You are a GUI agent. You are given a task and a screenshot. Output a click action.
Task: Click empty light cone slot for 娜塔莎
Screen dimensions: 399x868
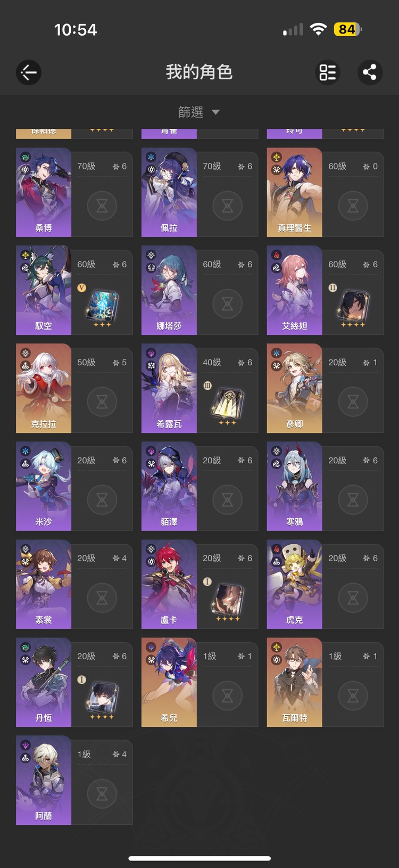[228, 304]
